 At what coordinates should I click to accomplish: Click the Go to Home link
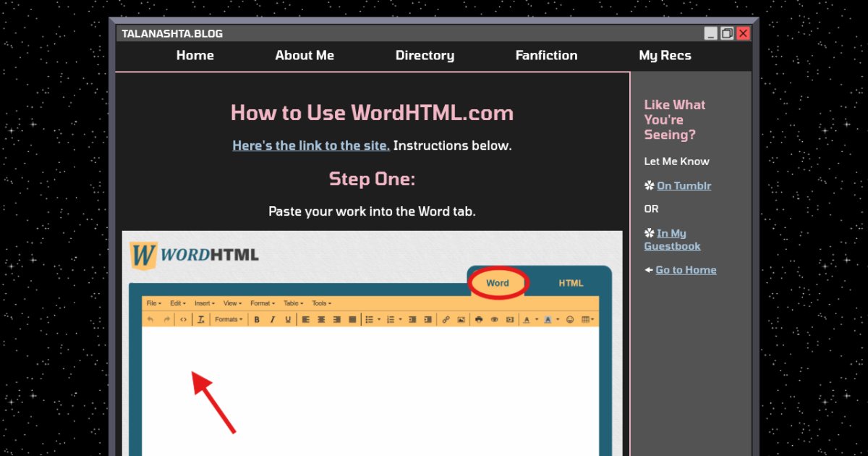[686, 270]
